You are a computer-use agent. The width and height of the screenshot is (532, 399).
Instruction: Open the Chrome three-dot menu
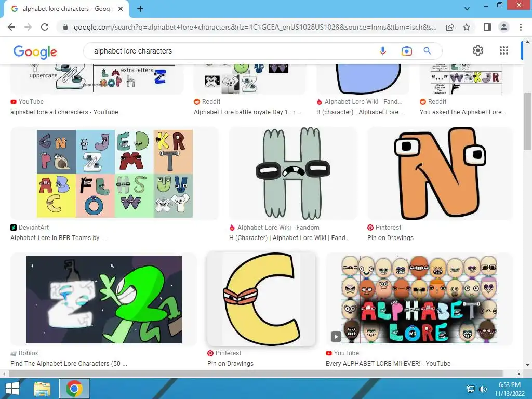coord(521,27)
